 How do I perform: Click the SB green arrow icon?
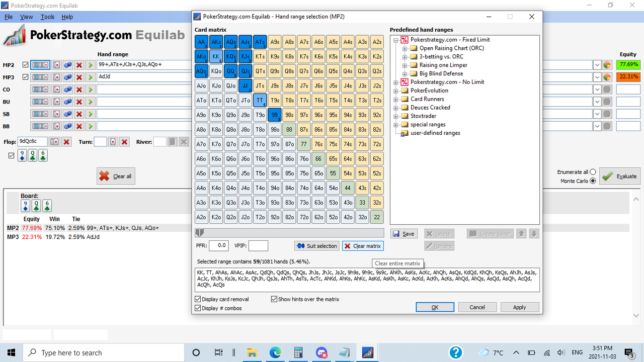click(x=90, y=114)
